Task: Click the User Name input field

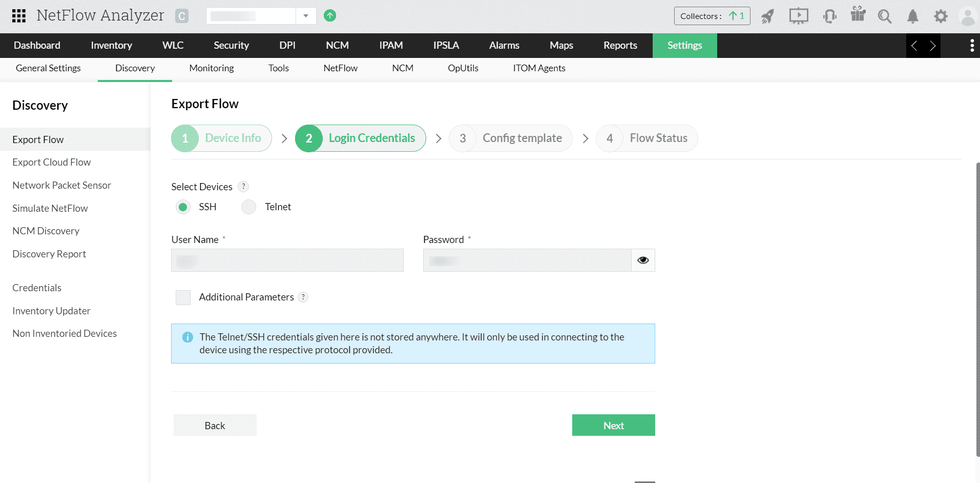Action: 287,260
